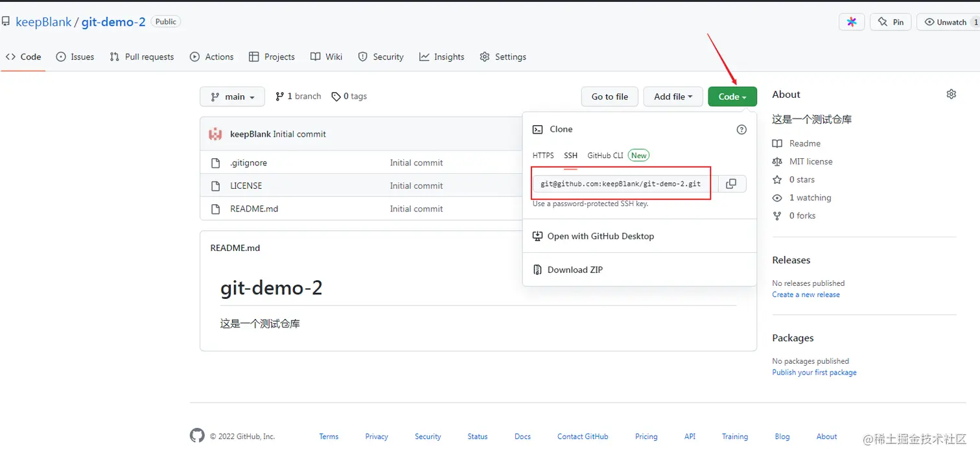Click Download ZIP
980x459 pixels.
tap(575, 270)
